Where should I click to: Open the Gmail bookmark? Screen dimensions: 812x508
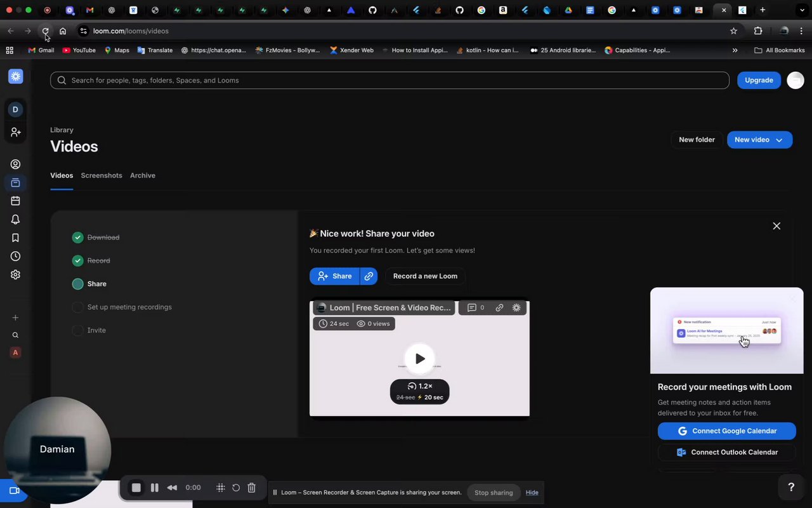pos(41,50)
